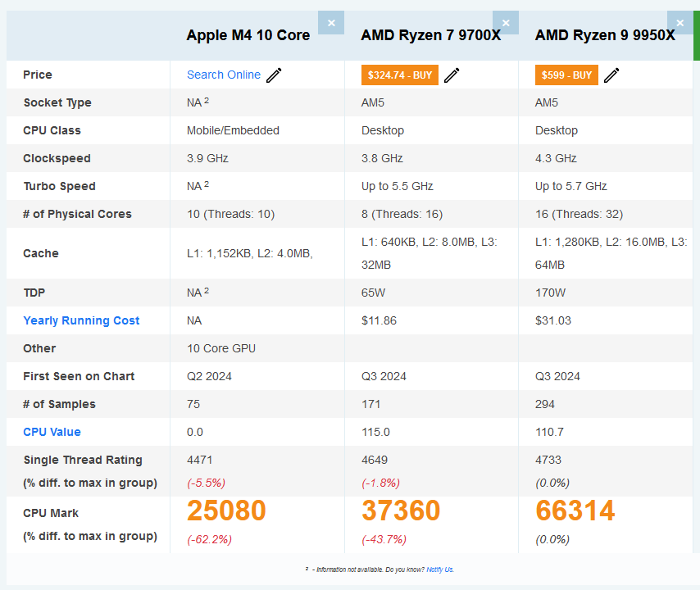The height and width of the screenshot is (590, 700).
Task: Buy AMD Ryzen 9 9950X for $599
Action: (566, 74)
